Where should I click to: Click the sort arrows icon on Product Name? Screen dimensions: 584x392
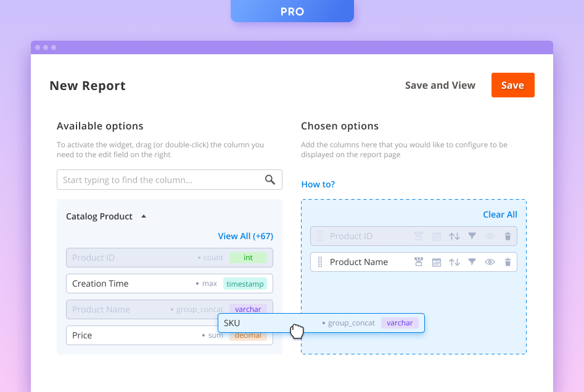click(x=454, y=262)
